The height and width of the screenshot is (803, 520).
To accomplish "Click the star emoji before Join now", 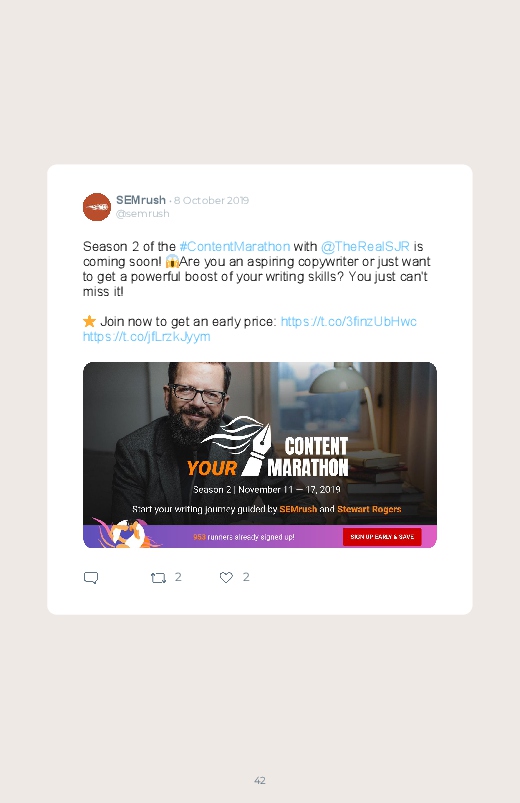I will [89, 321].
